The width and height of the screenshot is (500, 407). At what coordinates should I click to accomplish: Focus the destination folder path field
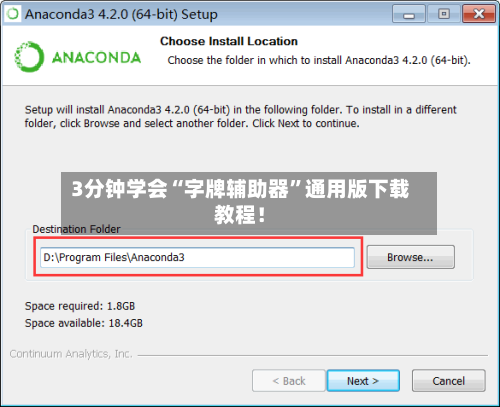(x=197, y=257)
